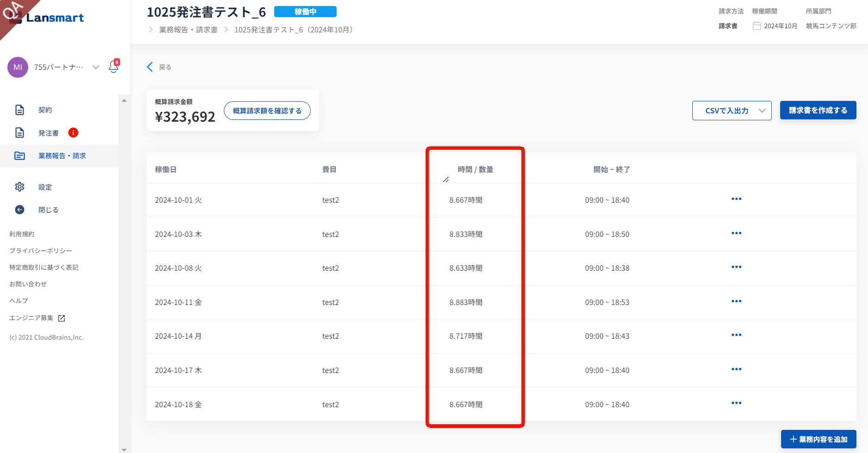Click the MI user avatar
868x453 pixels.
point(18,67)
